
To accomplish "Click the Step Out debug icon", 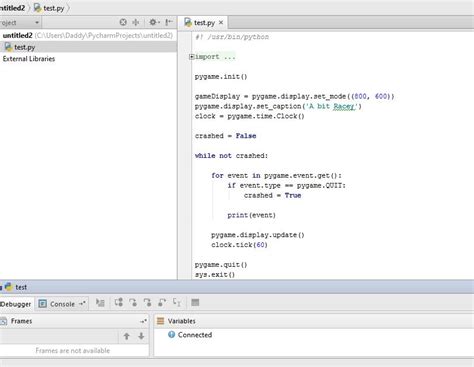I will [162, 302].
